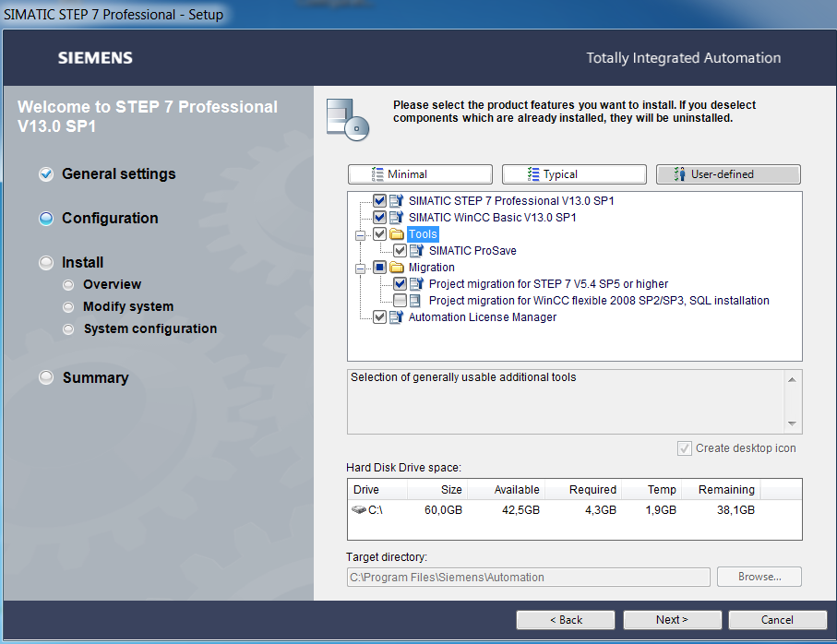Toggle the Automation License Manager checkbox
The width and height of the screenshot is (837, 644).
pyautogui.click(x=379, y=317)
